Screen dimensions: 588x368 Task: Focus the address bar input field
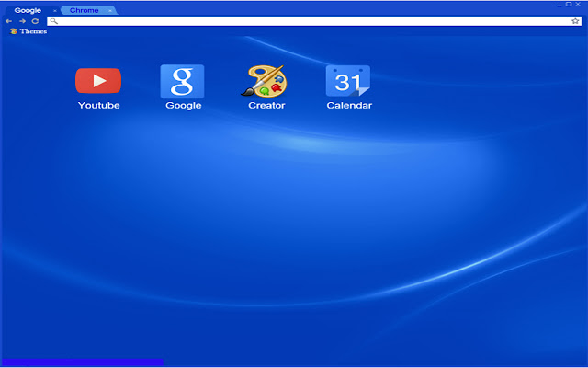314,21
